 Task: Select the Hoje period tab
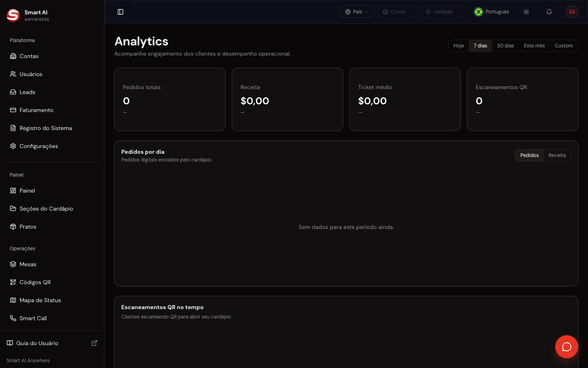pos(459,46)
